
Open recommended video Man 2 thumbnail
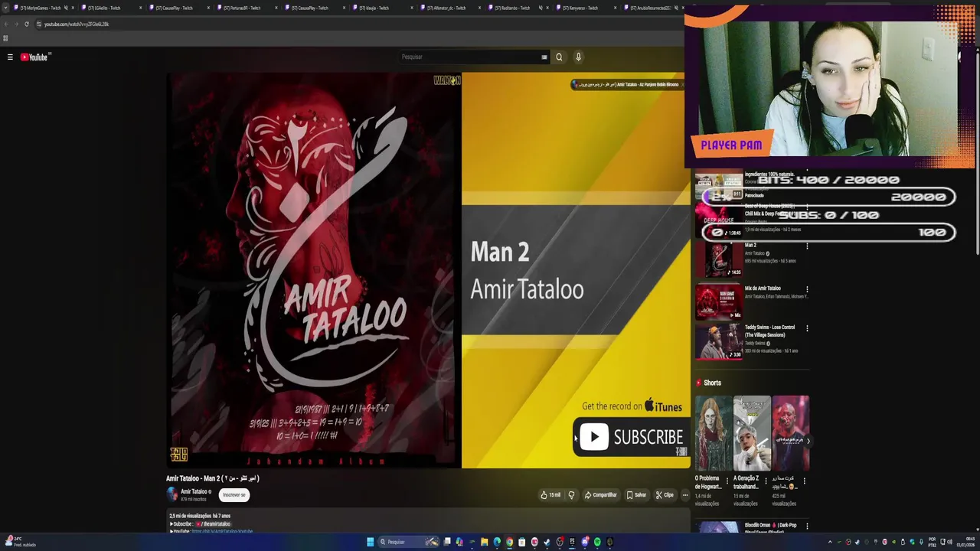(x=718, y=259)
